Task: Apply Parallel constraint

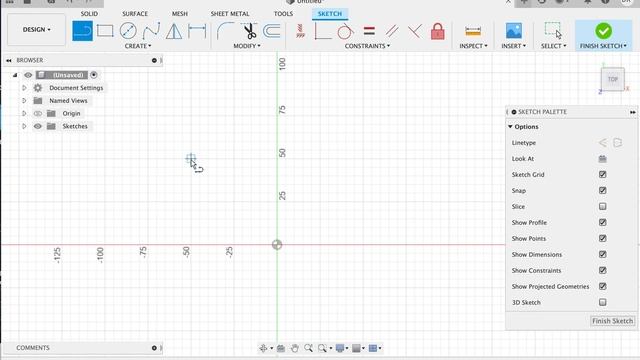Action: coord(392,31)
